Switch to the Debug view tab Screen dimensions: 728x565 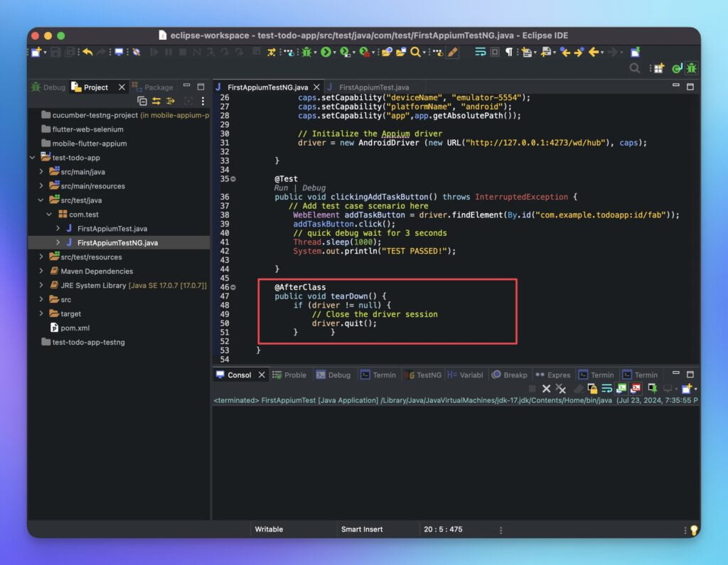pyautogui.click(x=48, y=87)
